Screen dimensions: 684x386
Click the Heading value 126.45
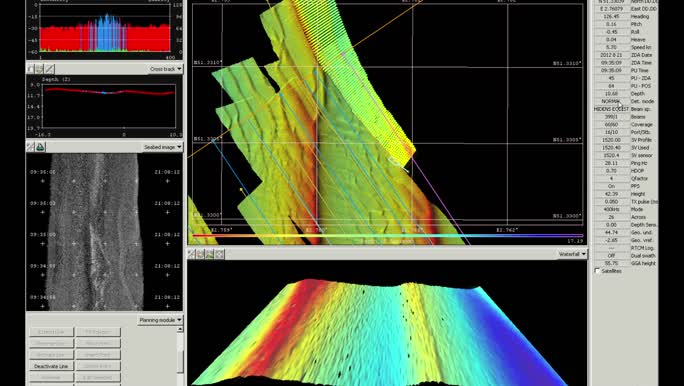(x=611, y=17)
